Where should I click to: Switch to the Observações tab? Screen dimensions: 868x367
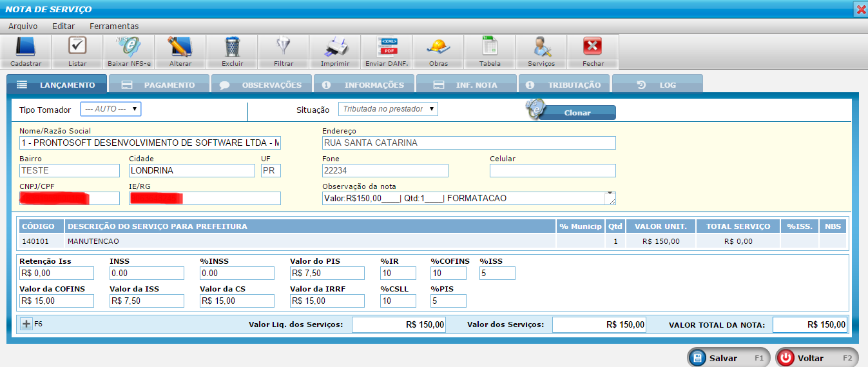261,84
